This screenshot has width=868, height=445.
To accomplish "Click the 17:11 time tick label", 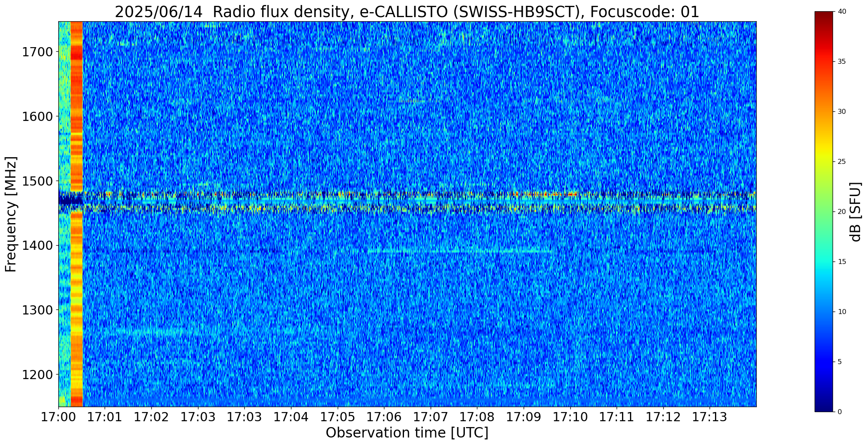I will [617, 417].
